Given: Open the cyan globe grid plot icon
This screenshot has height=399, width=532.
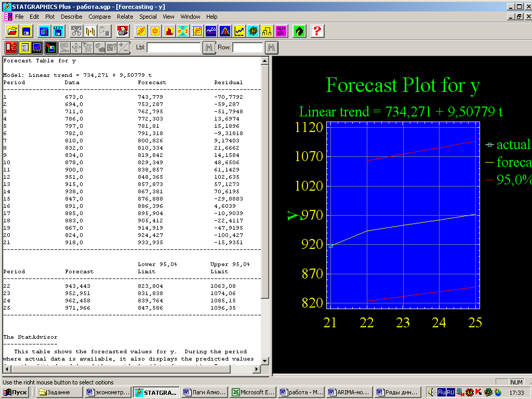Looking at the screenshot, I should click(253, 31).
